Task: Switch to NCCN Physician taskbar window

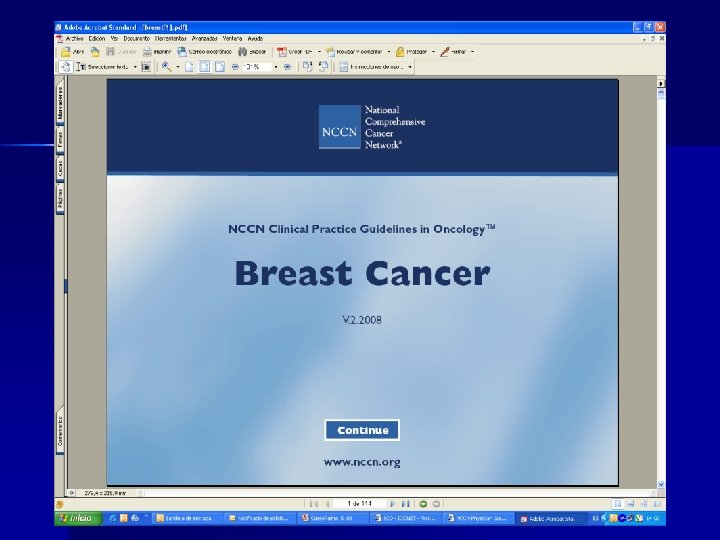Action: (x=478, y=518)
